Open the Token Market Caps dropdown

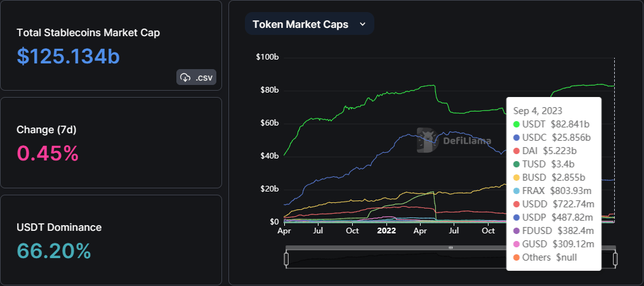[309, 24]
